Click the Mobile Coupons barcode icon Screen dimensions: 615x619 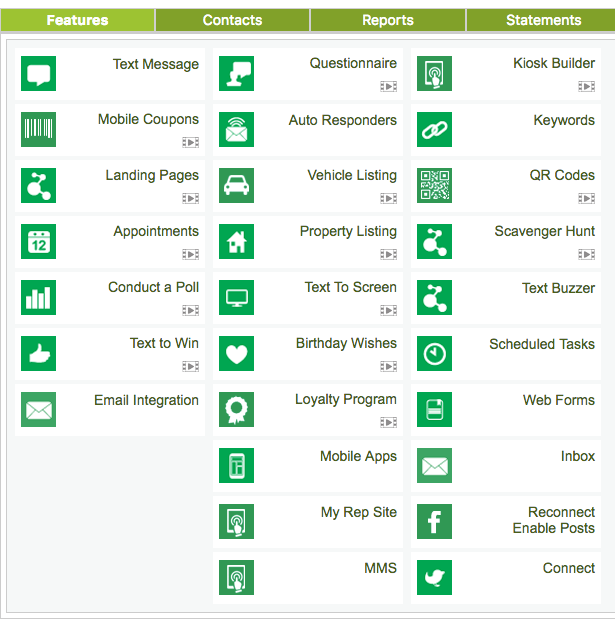[38, 129]
